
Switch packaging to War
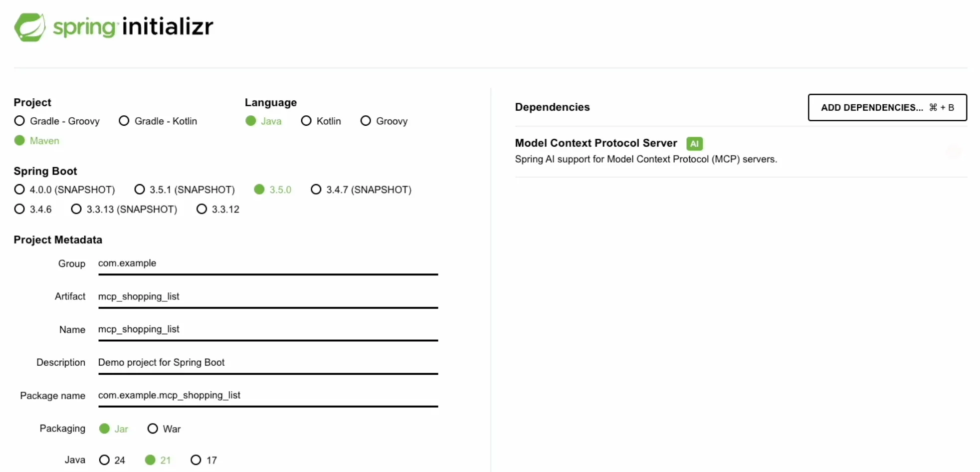click(x=153, y=429)
